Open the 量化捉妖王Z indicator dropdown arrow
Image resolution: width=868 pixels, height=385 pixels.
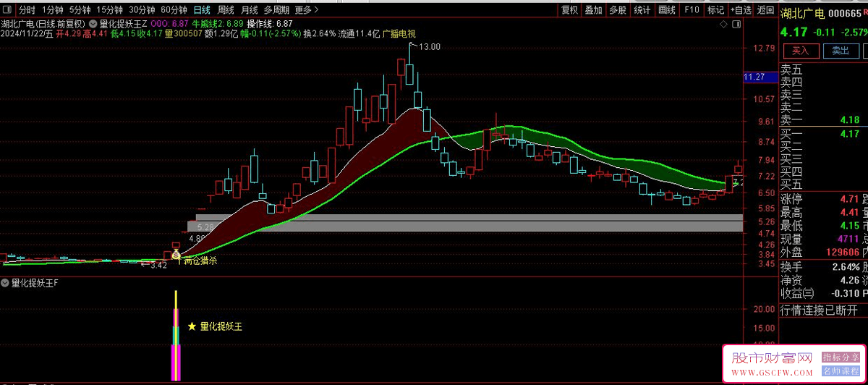(93, 24)
